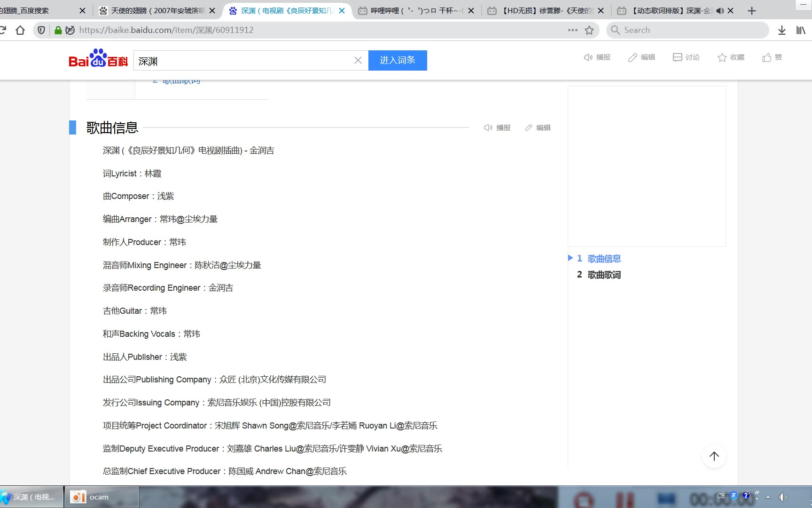Click the browser home icon
This screenshot has height=508, width=812.
[20, 30]
